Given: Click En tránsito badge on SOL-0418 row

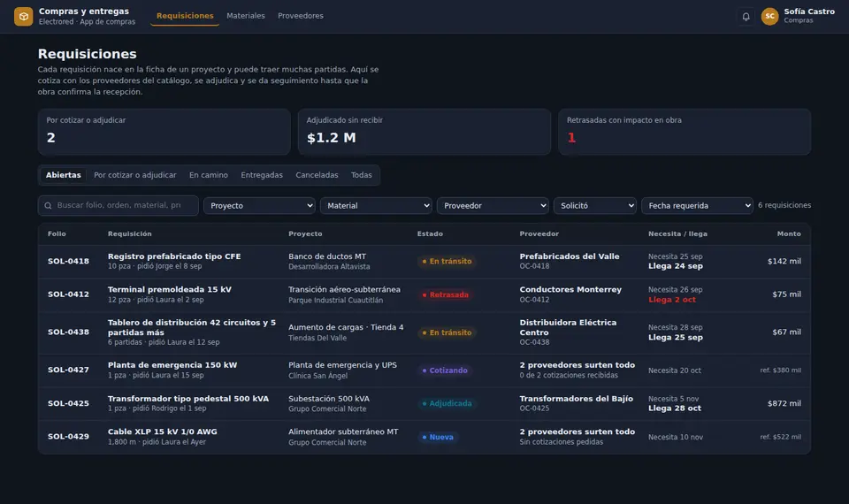Looking at the screenshot, I should [447, 261].
